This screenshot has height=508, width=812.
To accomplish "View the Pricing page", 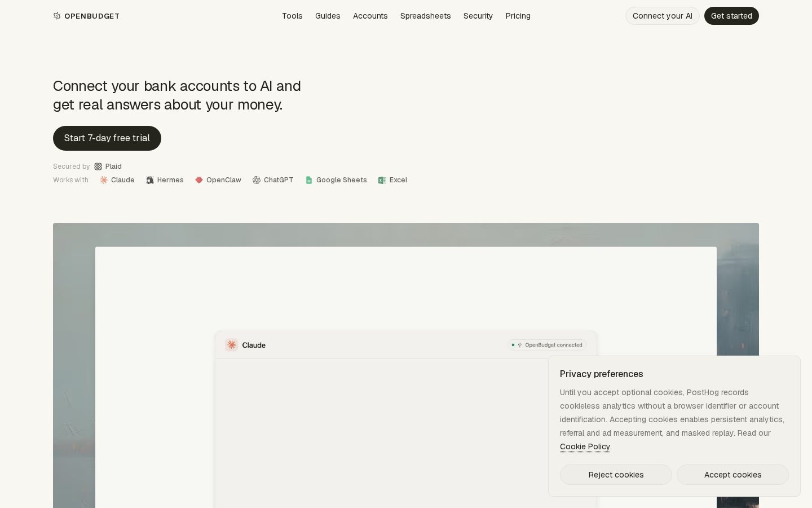I will click(518, 16).
